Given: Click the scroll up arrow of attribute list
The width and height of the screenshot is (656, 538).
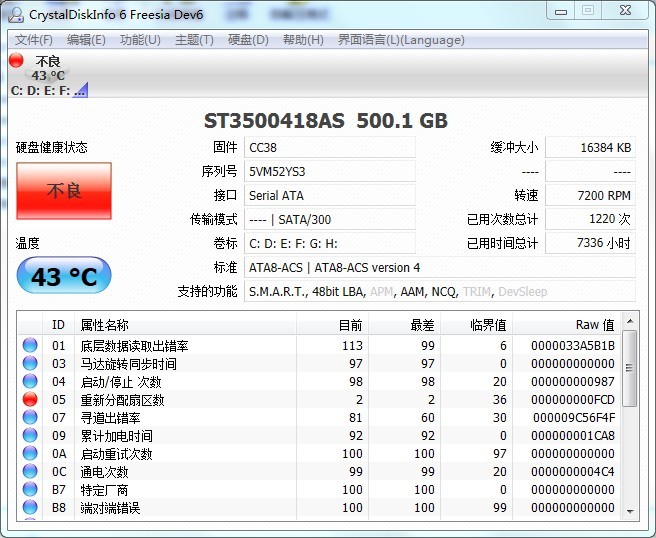Looking at the screenshot, I should tap(630, 321).
